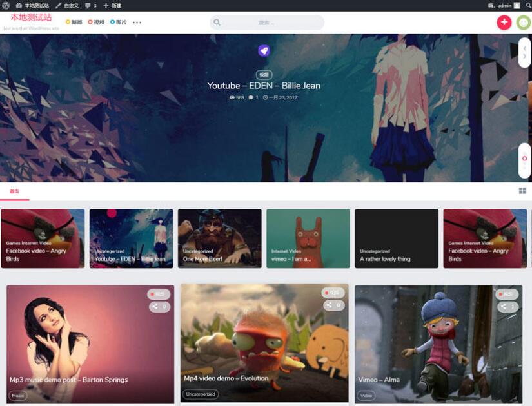Advance the slider with the right chevron
The height and width of the screenshot is (406, 532).
pyautogui.click(x=526, y=56)
